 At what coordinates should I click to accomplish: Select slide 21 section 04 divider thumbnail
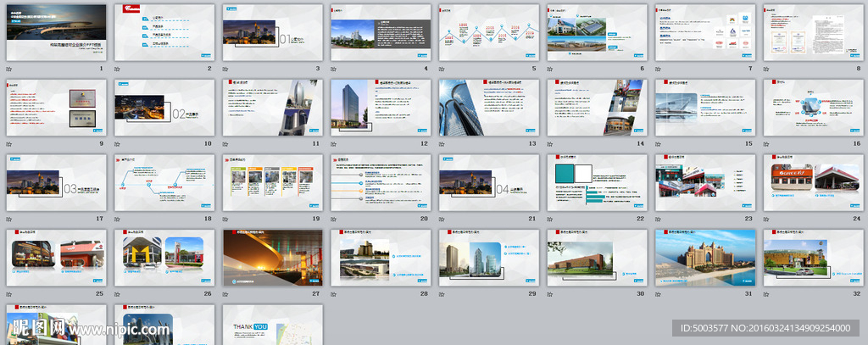point(489,183)
